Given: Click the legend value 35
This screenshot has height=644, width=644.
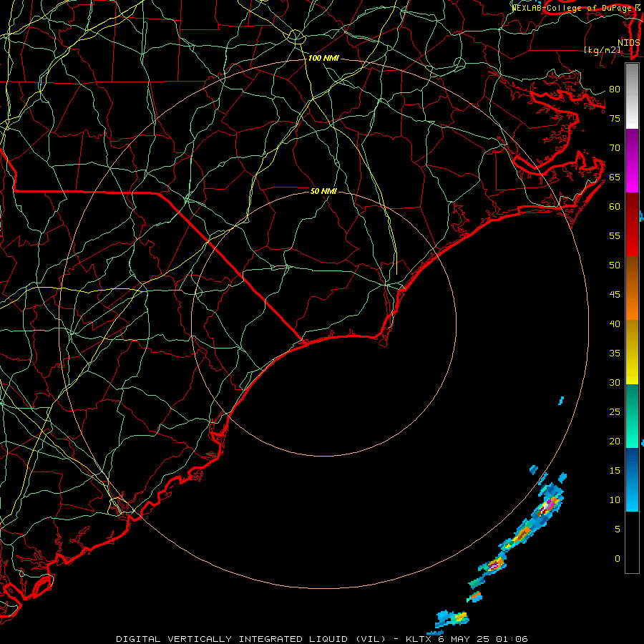Looking at the screenshot, I should [x=615, y=353].
